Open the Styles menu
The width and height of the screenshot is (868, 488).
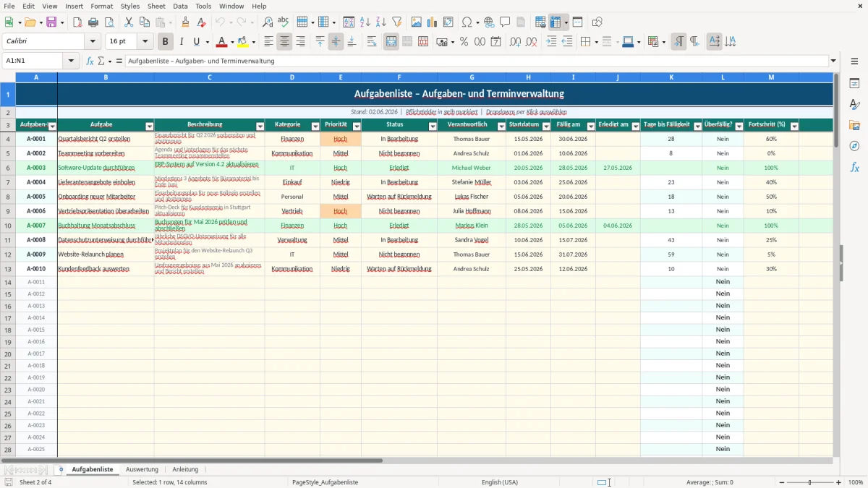[x=130, y=6]
